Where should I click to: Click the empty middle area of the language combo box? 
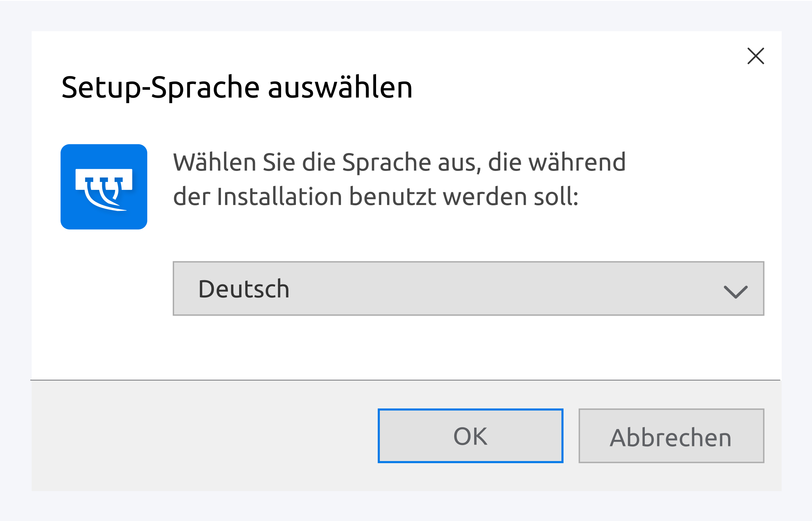click(x=499, y=289)
